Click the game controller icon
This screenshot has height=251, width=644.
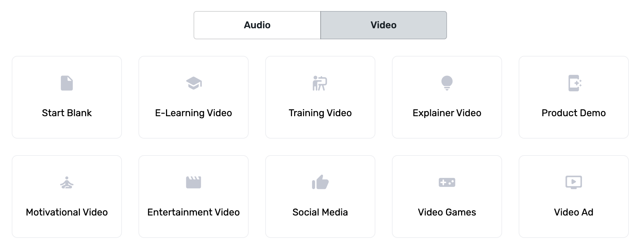point(447,182)
